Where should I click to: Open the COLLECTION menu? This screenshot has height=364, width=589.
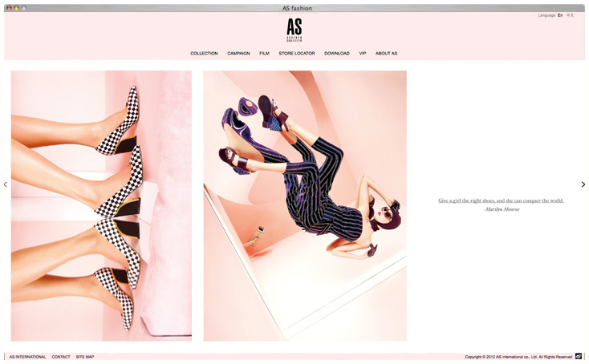click(x=204, y=53)
